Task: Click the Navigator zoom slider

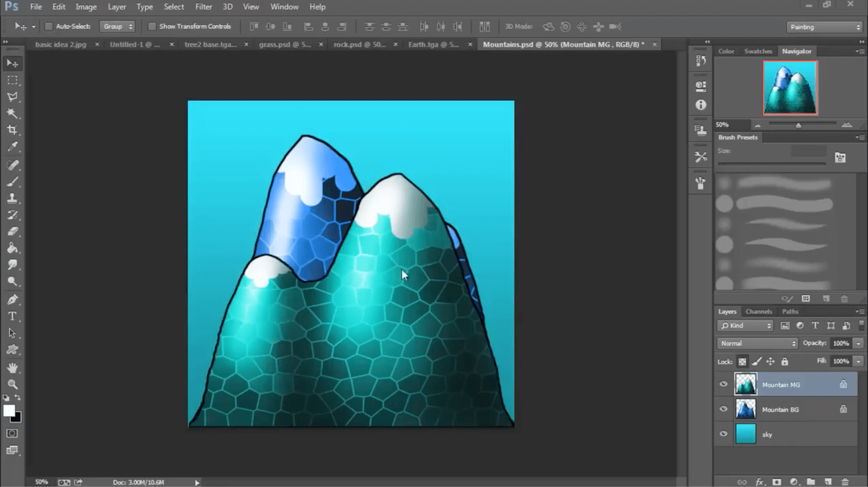Action: tap(799, 125)
